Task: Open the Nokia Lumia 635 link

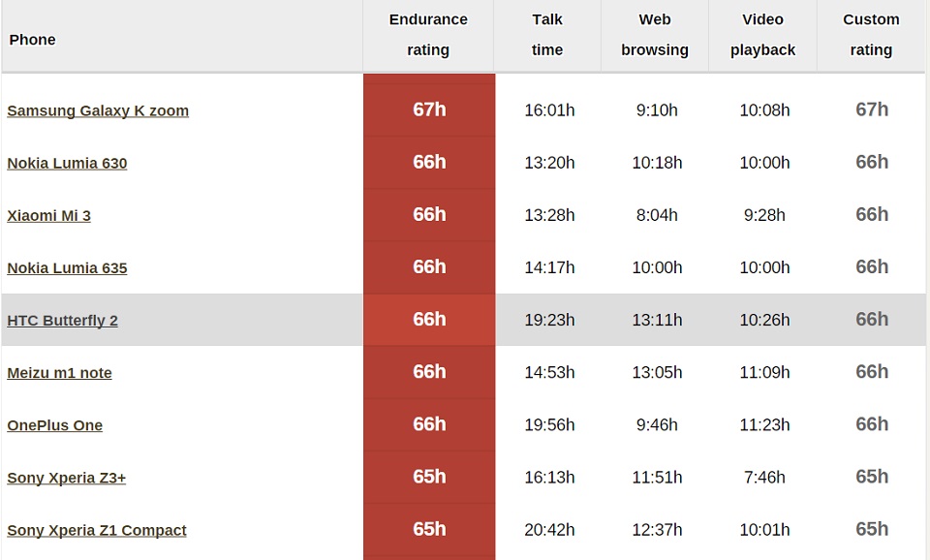Action: pyautogui.click(x=67, y=267)
